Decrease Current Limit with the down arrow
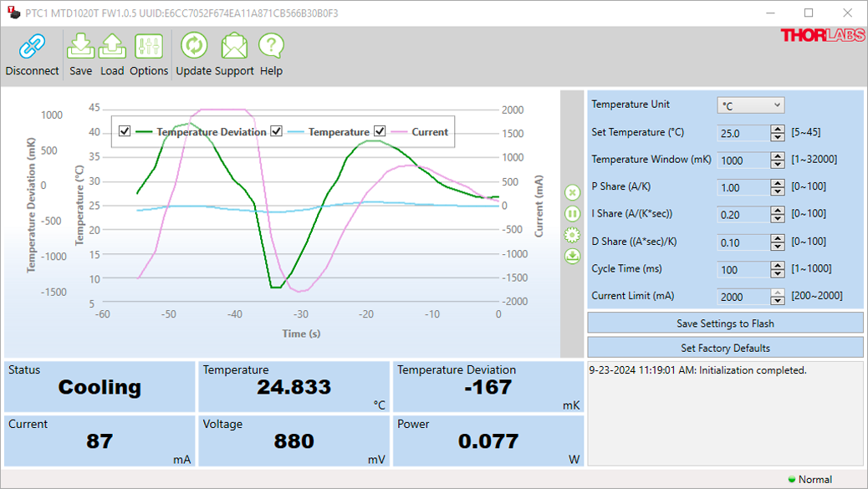 point(778,301)
